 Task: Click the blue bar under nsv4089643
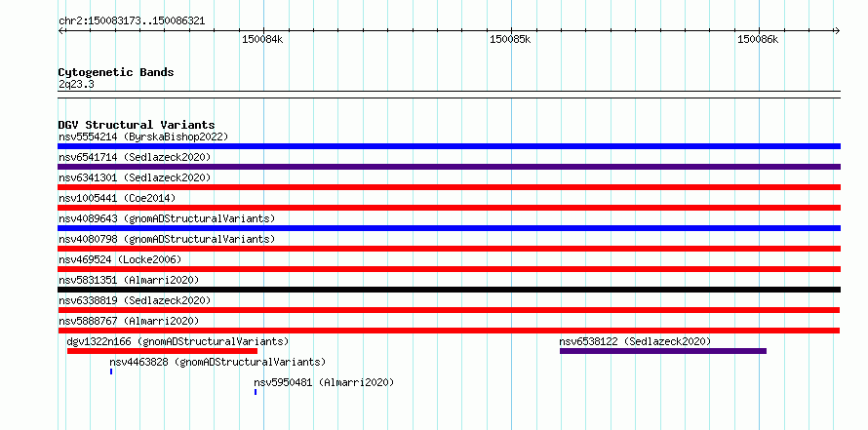pyautogui.click(x=449, y=228)
